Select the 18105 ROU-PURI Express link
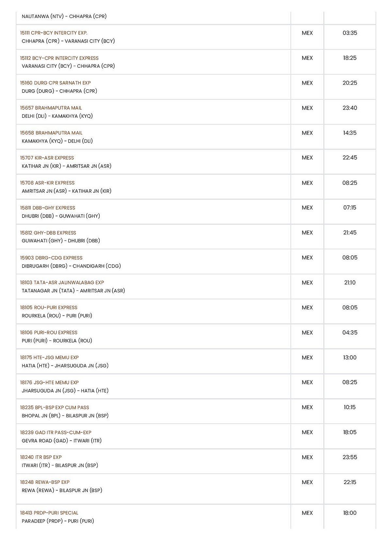This screenshot has width=392, height=555. tap(49, 308)
